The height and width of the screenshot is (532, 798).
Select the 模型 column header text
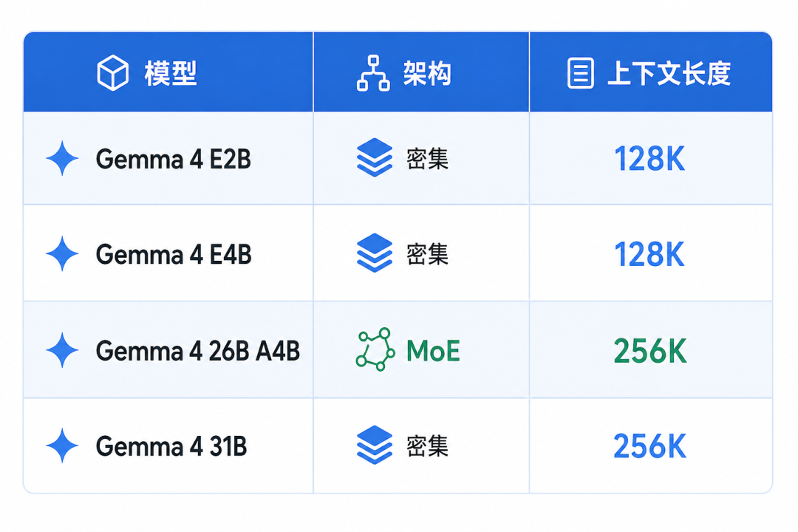(x=171, y=73)
